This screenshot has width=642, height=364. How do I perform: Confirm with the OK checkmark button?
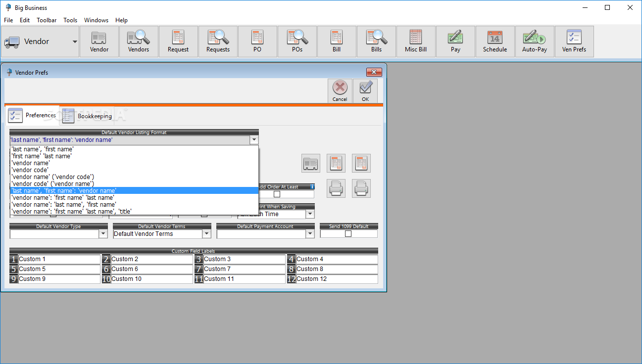click(365, 91)
